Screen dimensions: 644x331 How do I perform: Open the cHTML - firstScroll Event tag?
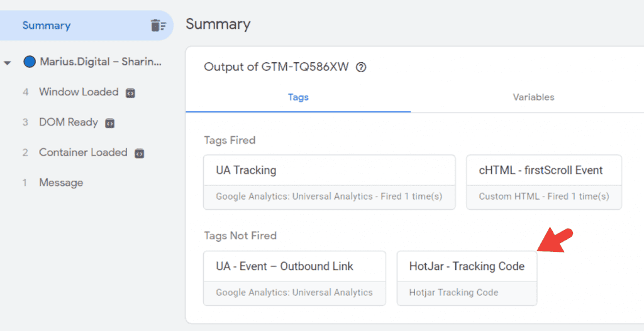(x=543, y=182)
